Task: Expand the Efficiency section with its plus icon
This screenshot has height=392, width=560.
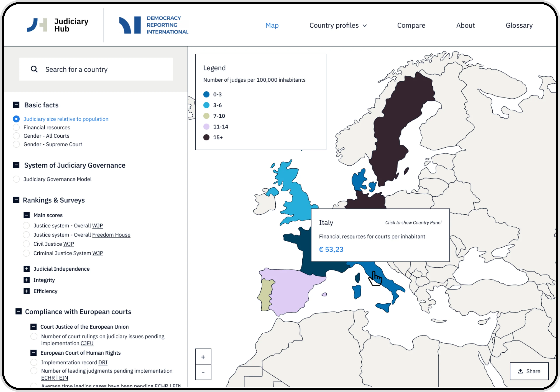Action: [x=26, y=291]
